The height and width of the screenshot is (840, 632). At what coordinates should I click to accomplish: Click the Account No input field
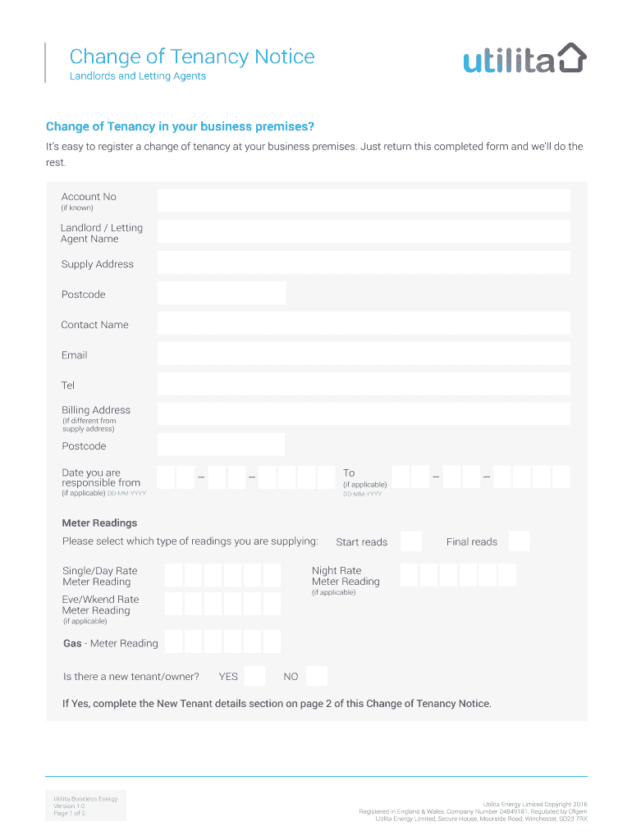click(364, 201)
